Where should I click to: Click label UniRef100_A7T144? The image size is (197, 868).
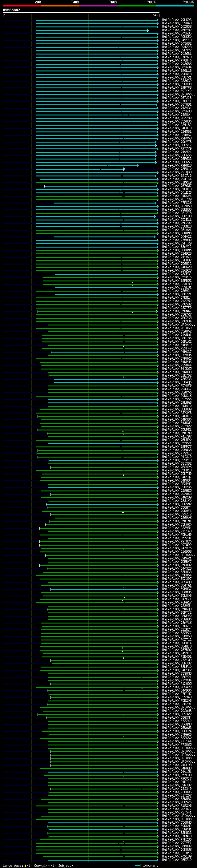point(177,741)
